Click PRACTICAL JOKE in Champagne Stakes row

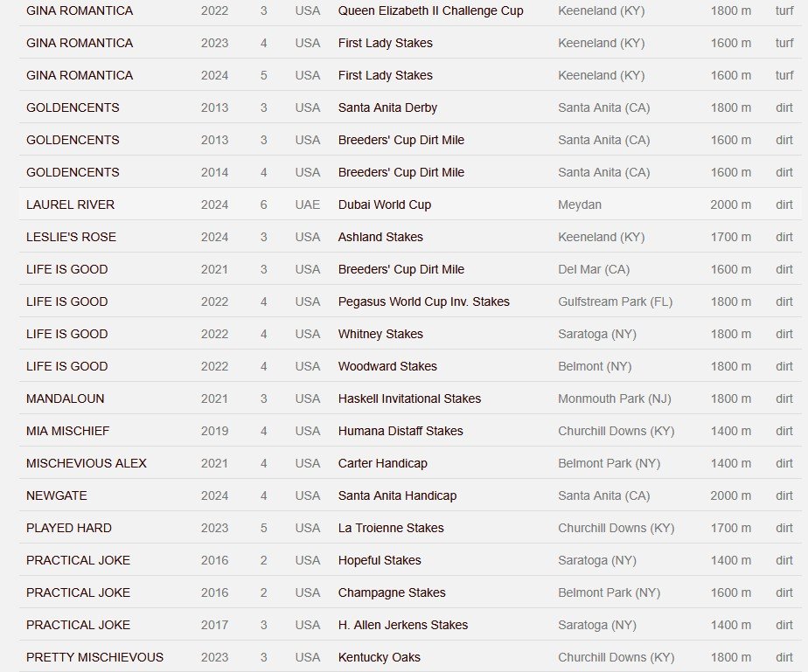point(78,593)
